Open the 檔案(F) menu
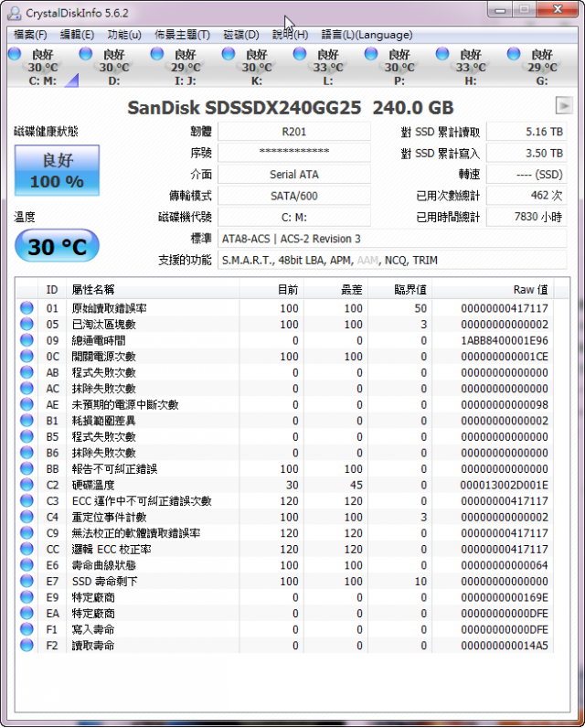Image resolution: width=585 pixels, height=728 pixels. [x=30, y=35]
